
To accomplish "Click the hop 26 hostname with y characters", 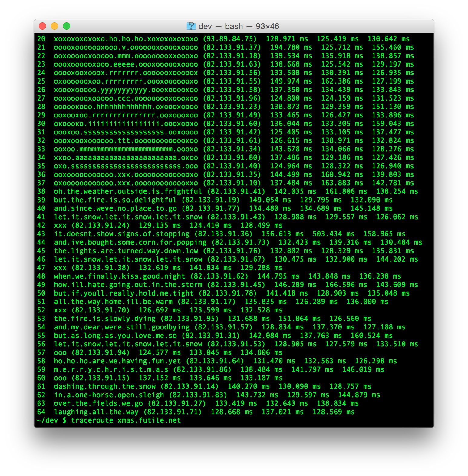I will pyautogui.click(x=126, y=90).
